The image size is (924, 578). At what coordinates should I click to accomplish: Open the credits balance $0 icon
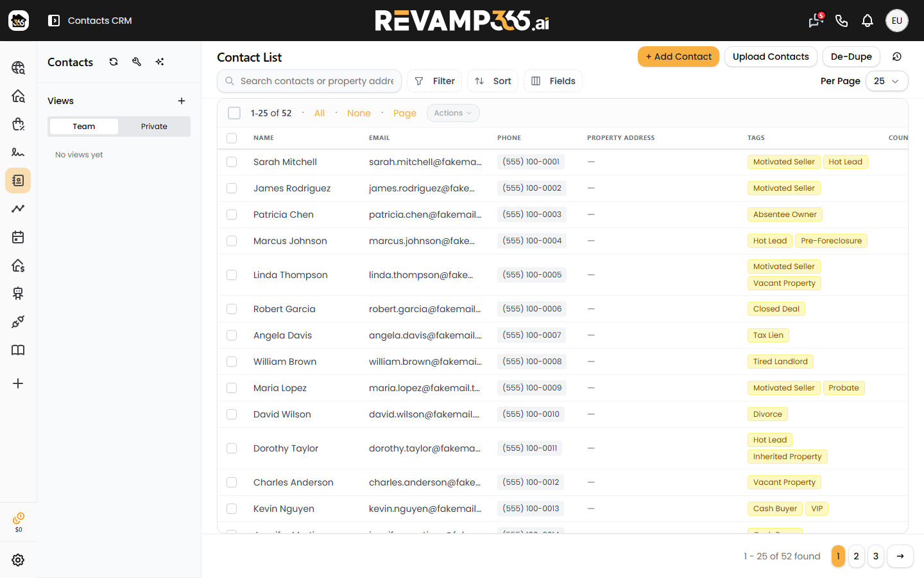(x=19, y=522)
